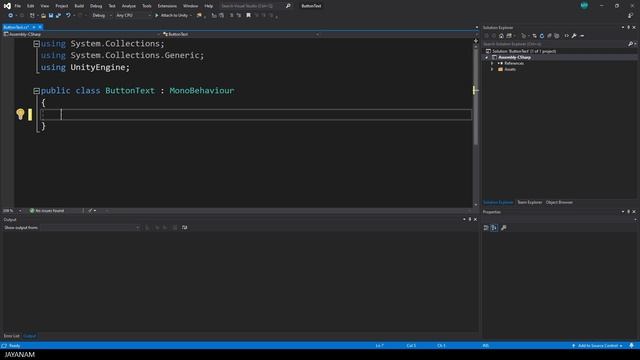Click the Attach to Unity button

(171, 16)
